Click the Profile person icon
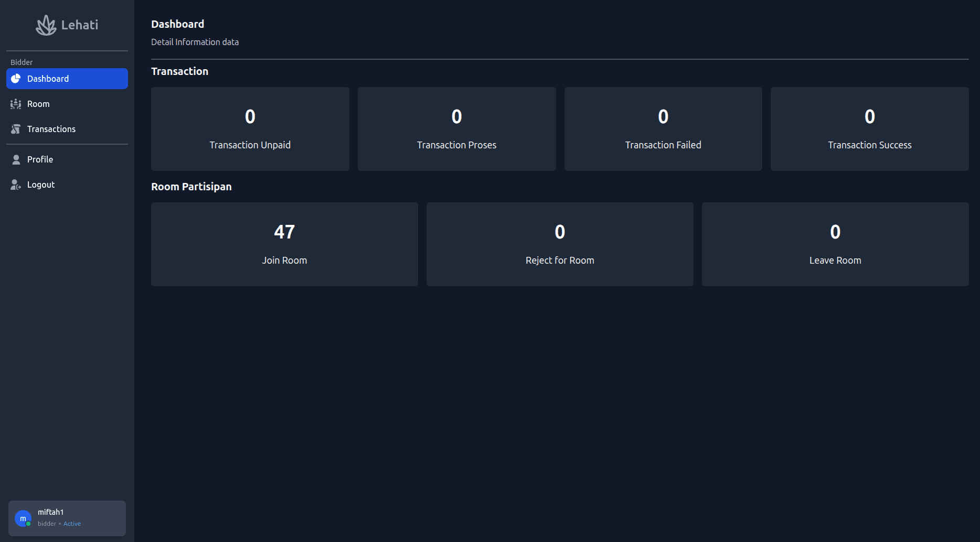 (16, 159)
